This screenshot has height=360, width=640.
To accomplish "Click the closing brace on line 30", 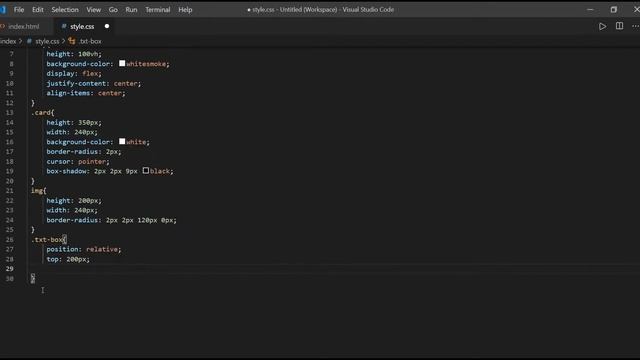I will click(x=33, y=278).
